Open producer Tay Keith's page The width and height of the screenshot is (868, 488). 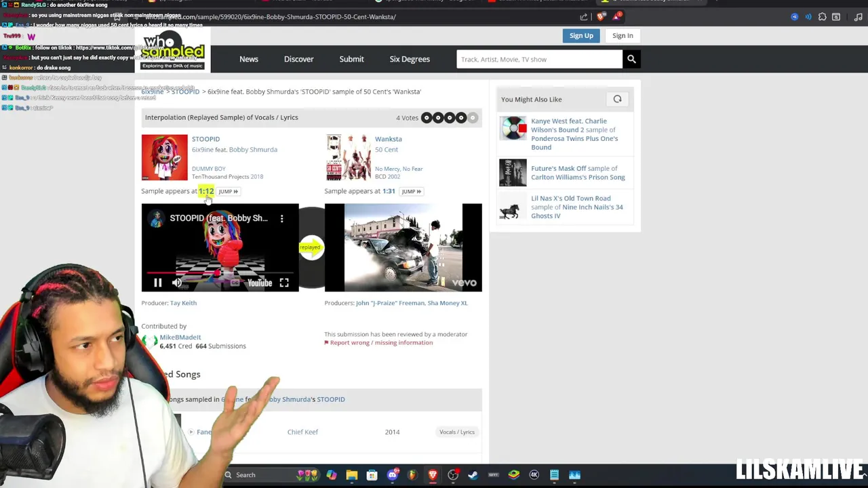click(183, 303)
